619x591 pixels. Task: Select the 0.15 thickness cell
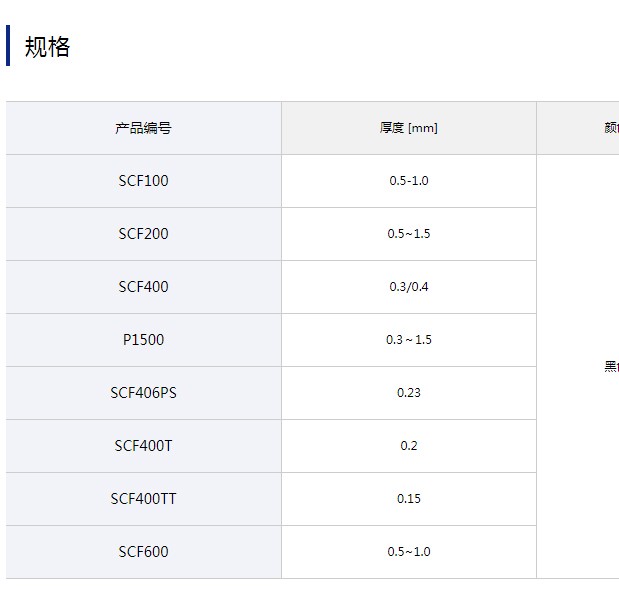408,499
